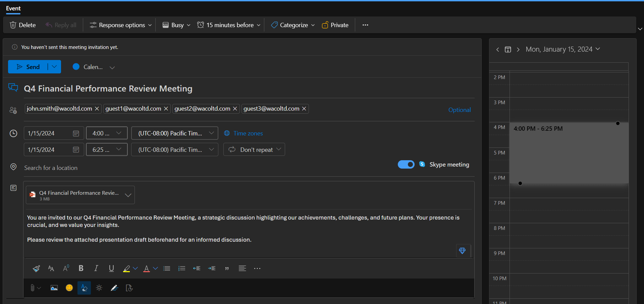Viewport: 644px width, 304px height.
Task: Open the emoji picker smiley icon
Action: point(69,288)
